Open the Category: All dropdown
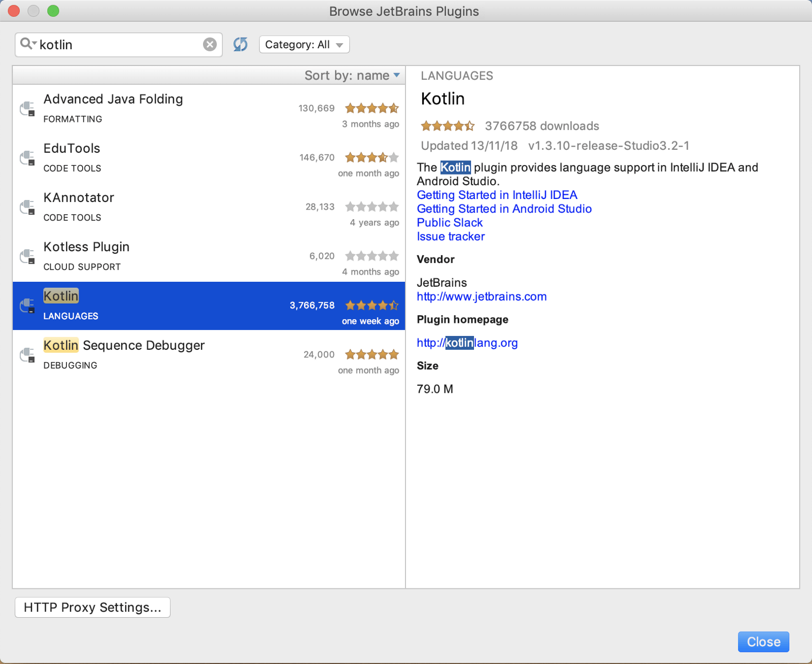This screenshot has width=812, height=664. [303, 44]
